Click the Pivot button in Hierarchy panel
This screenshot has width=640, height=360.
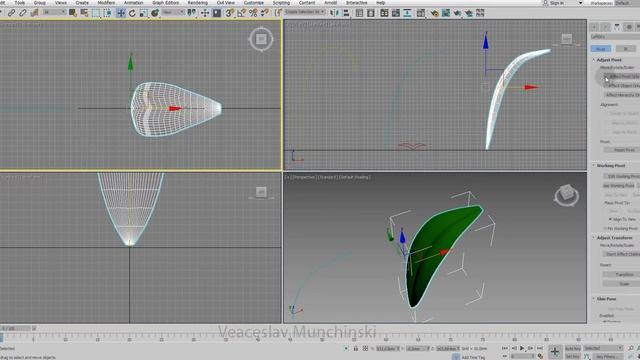click(x=601, y=49)
